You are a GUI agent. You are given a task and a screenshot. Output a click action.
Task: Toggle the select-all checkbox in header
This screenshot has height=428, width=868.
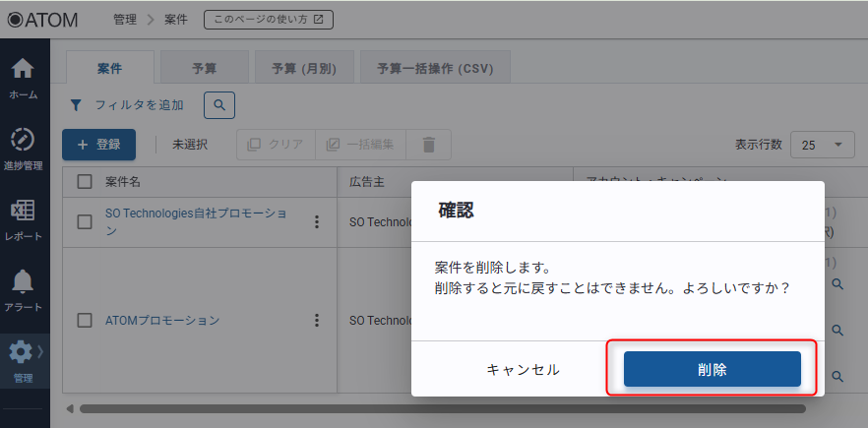point(85,181)
